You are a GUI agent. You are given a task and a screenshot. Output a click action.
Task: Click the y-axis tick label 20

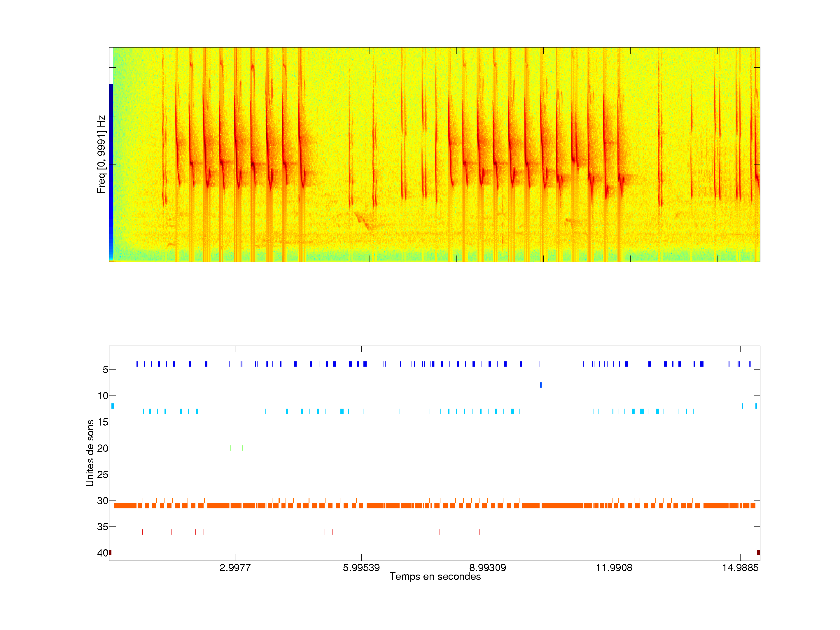(x=103, y=448)
